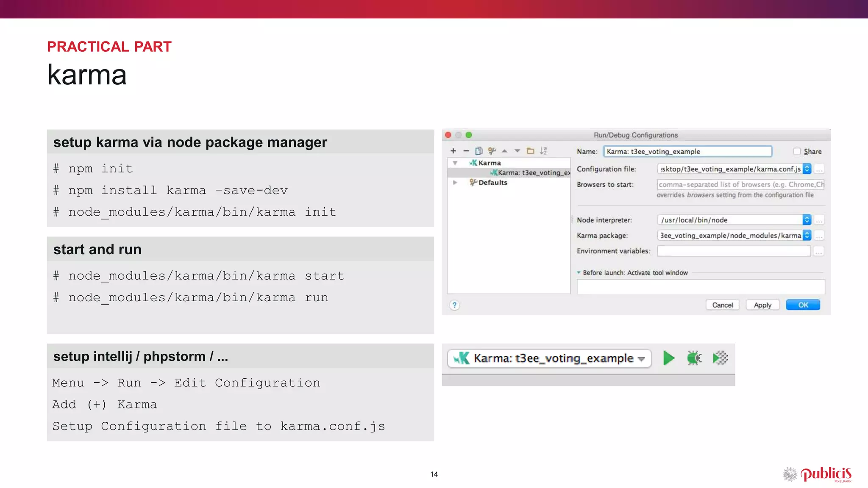
Task: Click the Name input field
Action: click(687, 151)
